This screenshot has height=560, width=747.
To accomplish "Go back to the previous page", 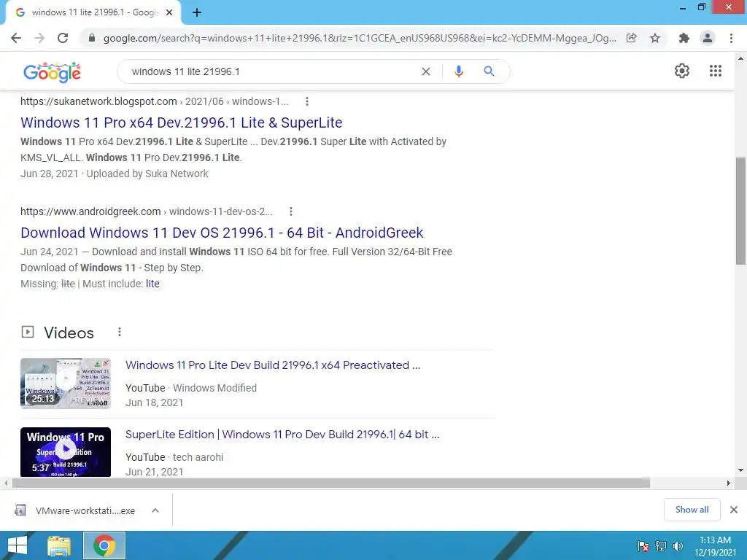I will 16,38.
